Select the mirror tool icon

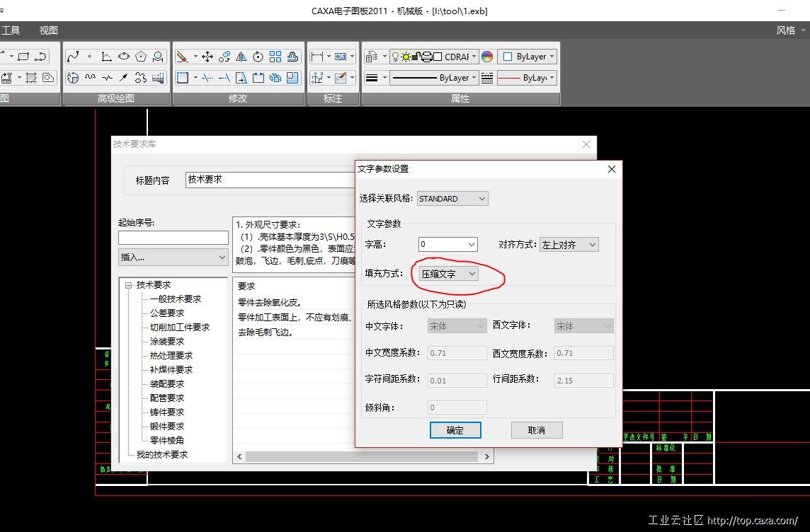pyautogui.click(x=241, y=57)
